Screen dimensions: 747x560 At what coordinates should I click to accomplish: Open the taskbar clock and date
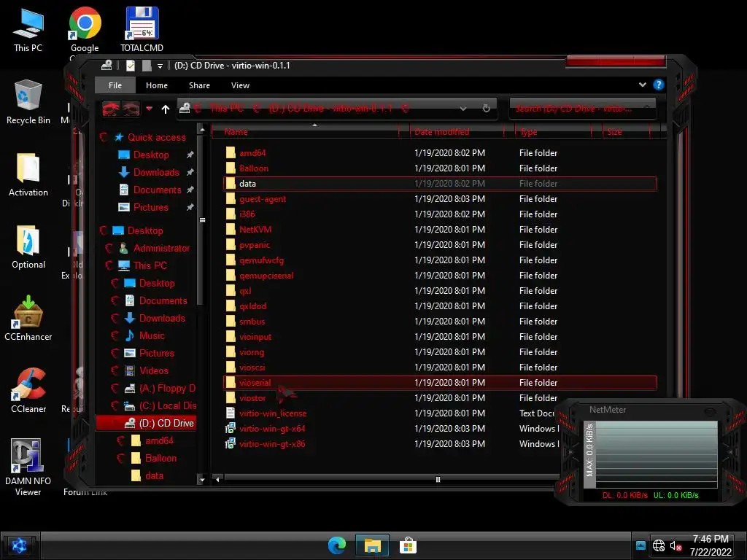tap(711, 545)
